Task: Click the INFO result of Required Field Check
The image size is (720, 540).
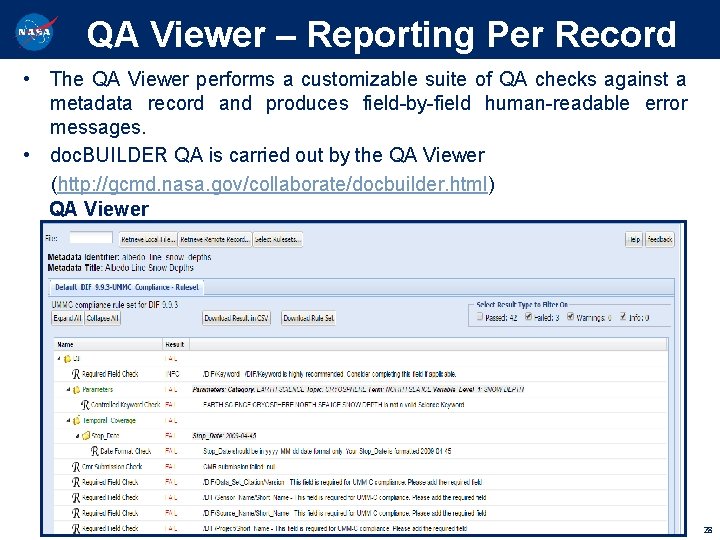Action: (172, 374)
